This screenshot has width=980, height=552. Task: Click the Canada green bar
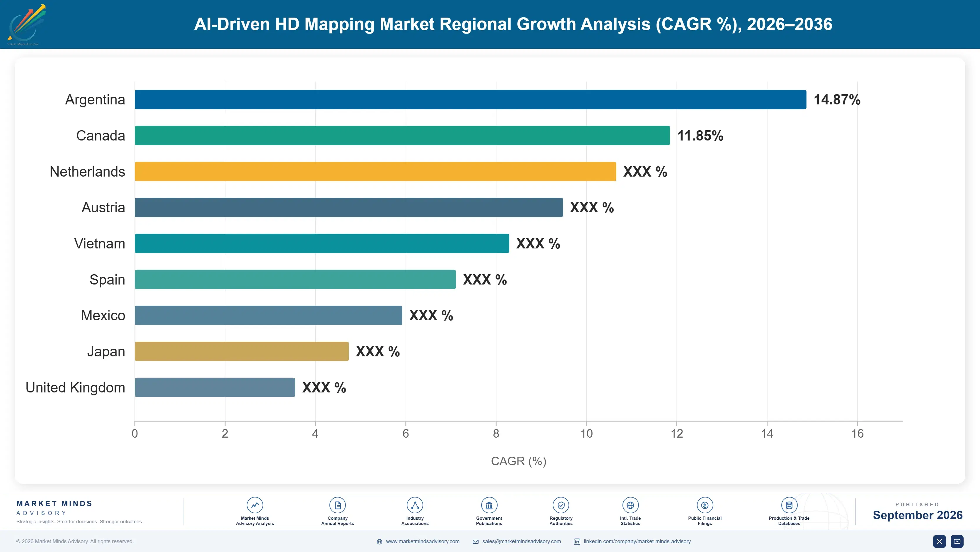[x=402, y=136]
